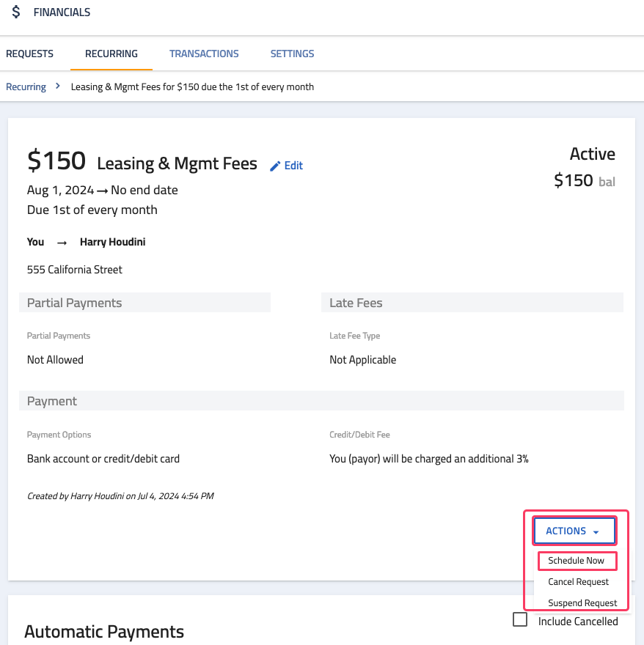The width and height of the screenshot is (644, 645).
Task: Click the Financials dollar sign icon
Action: (16, 12)
